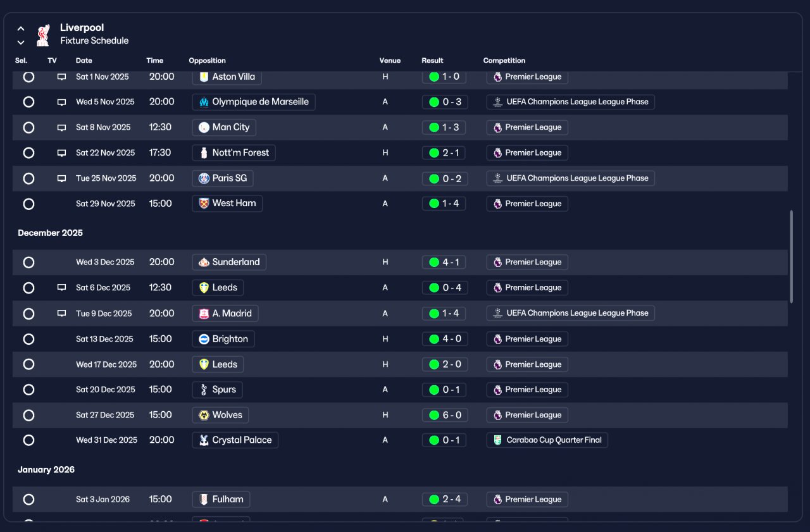Toggle selection circle for the Spurs fixture
Screen dimensions: 810x532
point(28,390)
